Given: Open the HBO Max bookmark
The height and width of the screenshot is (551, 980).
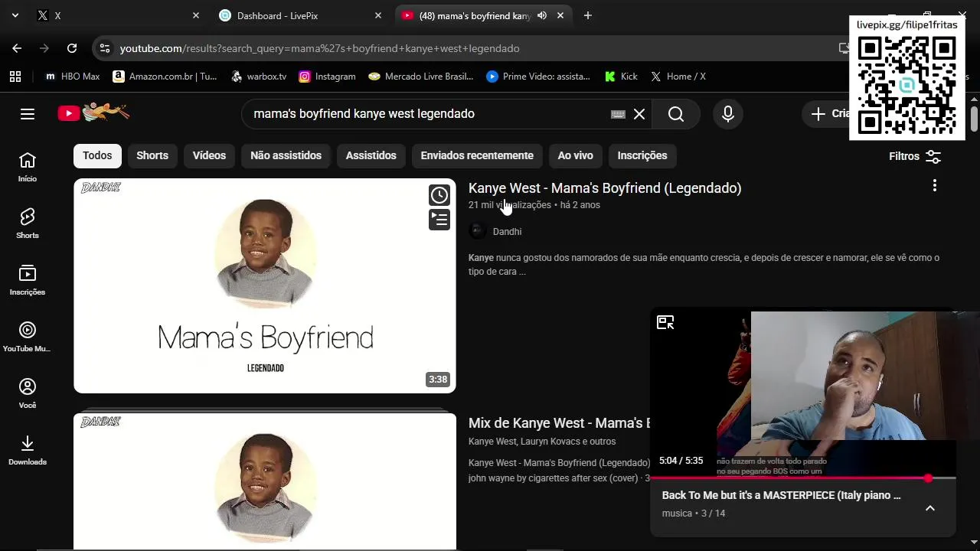Looking at the screenshot, I should click(73, 77).
